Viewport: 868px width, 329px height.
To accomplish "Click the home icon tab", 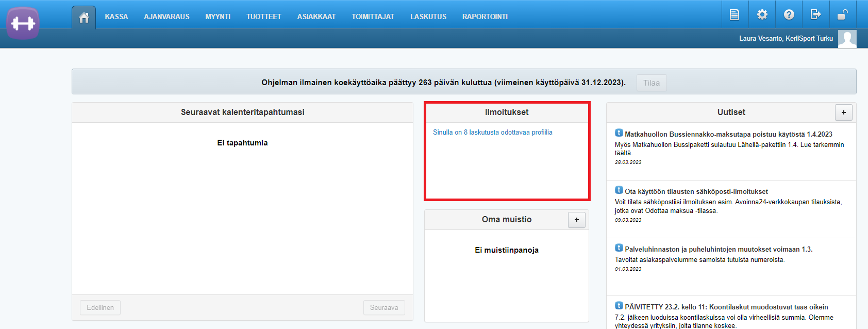I will [x=84, y=18].
